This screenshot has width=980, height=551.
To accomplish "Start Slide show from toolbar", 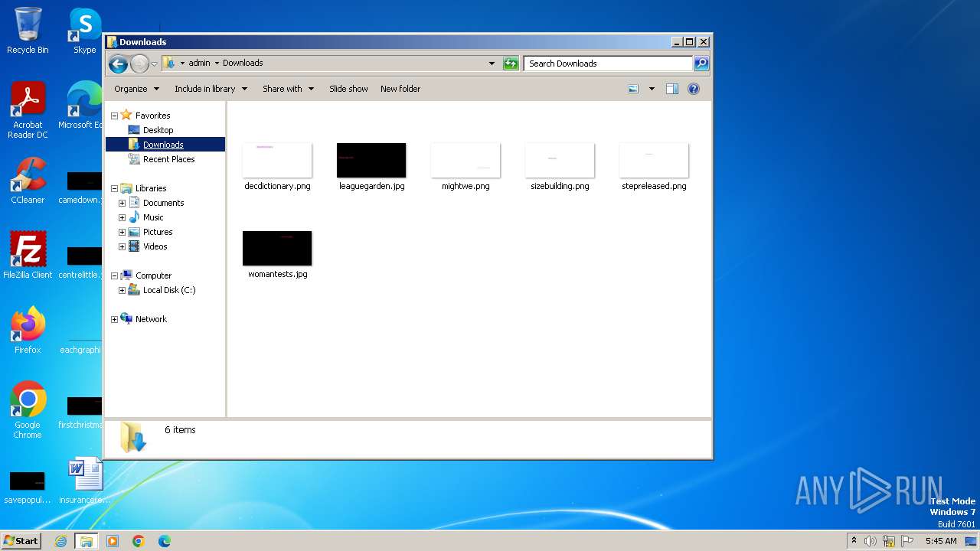I will [348, 89].
